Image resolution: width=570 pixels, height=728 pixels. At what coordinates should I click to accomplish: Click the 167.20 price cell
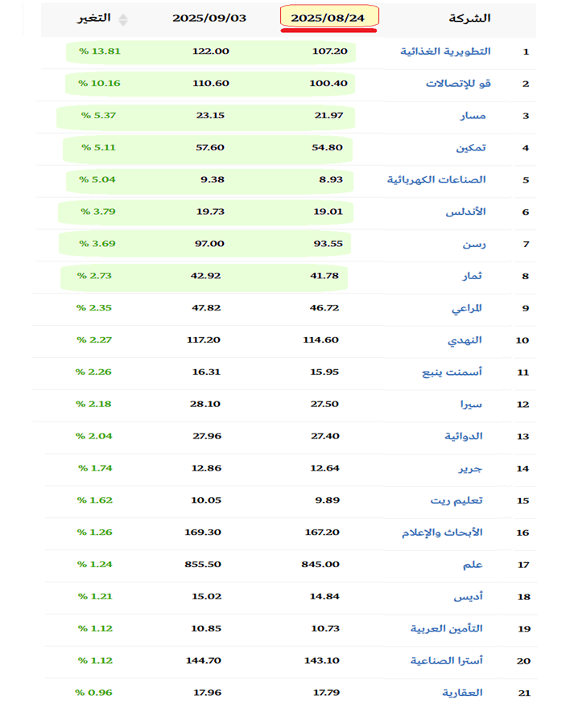point(322,532)
